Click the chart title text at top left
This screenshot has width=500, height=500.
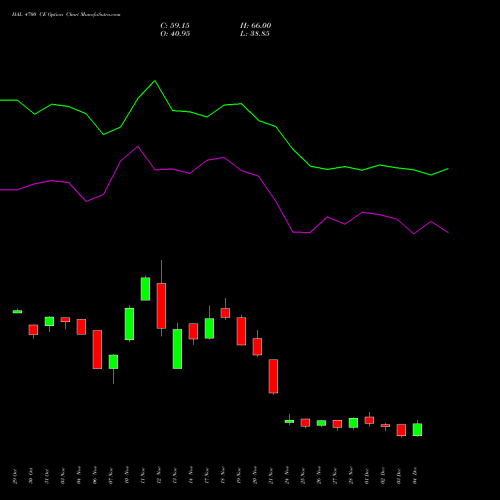coord(66,15)
